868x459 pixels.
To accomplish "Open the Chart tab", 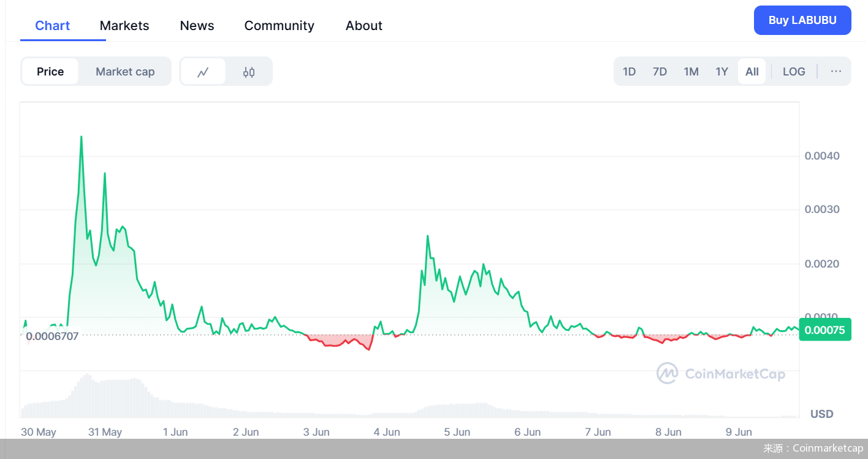I will coord(53,26).
